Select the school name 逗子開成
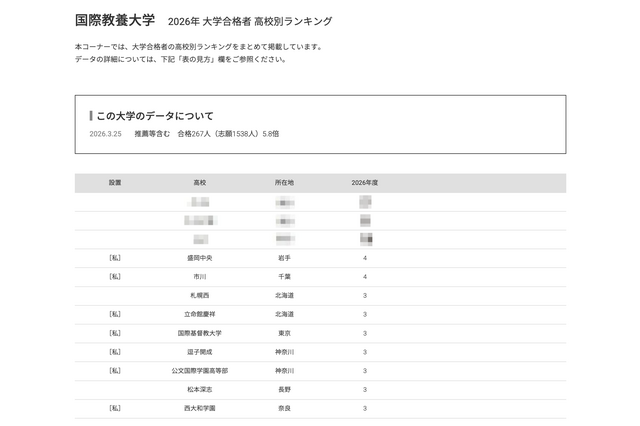This screenshot has height=426, width=640. point(200,352)
